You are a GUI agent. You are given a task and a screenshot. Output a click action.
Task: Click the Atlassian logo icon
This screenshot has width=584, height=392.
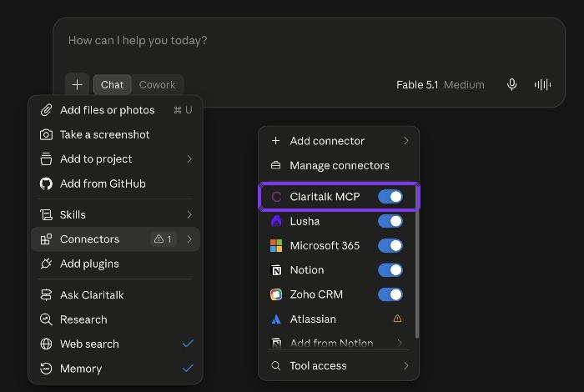click(276, 319)
